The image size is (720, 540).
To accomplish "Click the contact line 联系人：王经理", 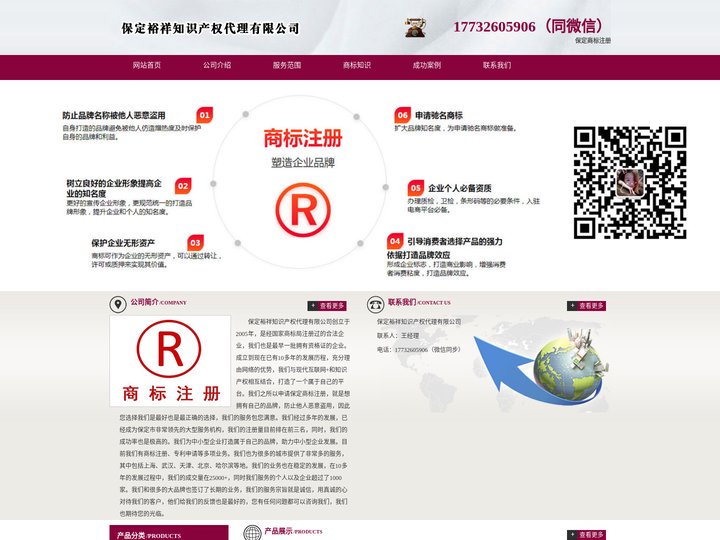I will pyautogui.click(x=398, y=336).
